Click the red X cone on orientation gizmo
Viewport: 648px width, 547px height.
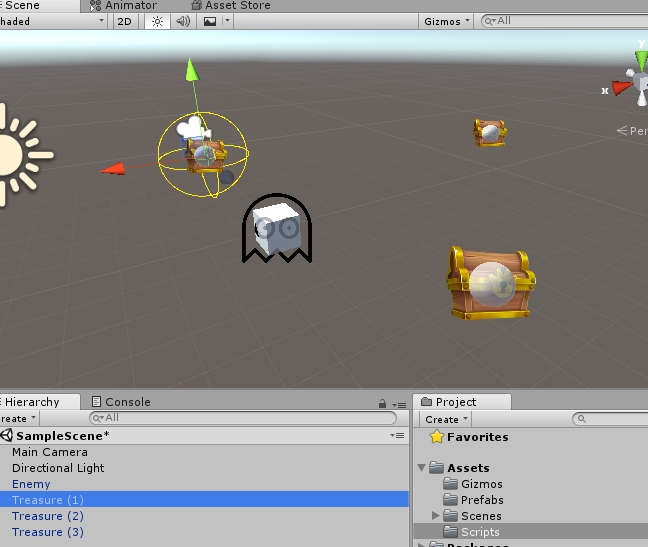[622, 88]
